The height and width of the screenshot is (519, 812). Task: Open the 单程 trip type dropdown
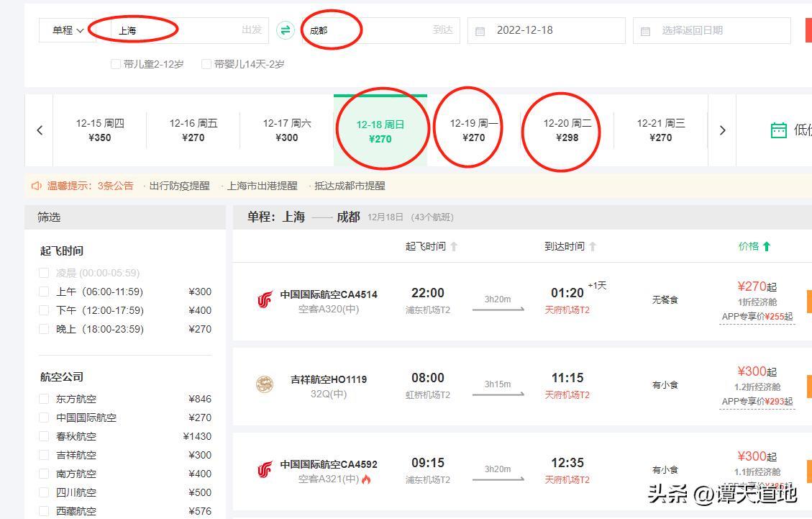coord(68,30)
